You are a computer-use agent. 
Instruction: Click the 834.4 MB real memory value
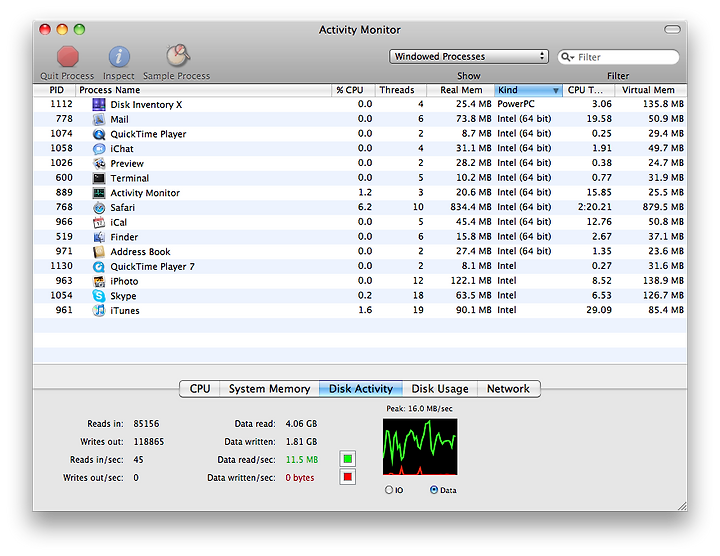pos(471,207)
